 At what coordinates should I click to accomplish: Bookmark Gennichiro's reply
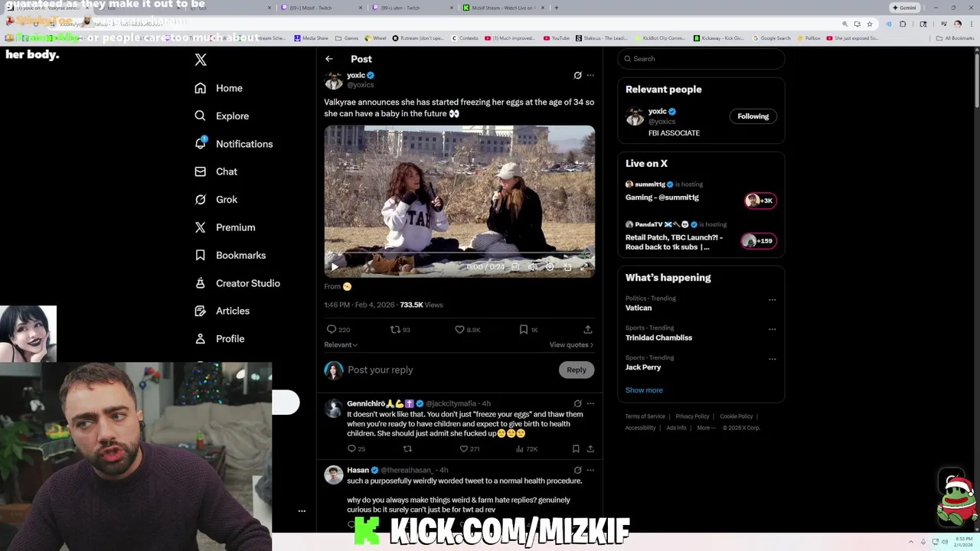(576, 448)
